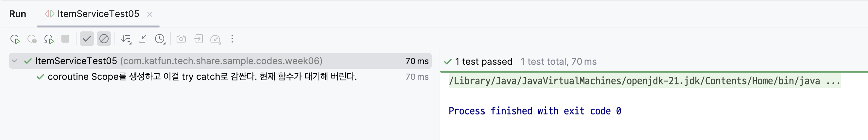Open the Test History clock dropdown
Viewport: 868px width, 140px height.
(x=160, y=39)
